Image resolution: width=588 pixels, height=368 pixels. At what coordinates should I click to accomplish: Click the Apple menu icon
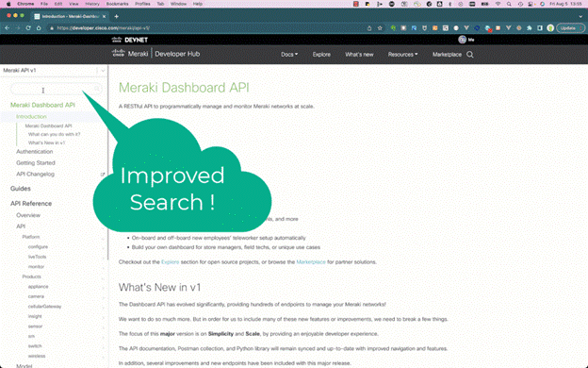click(8, 4)
